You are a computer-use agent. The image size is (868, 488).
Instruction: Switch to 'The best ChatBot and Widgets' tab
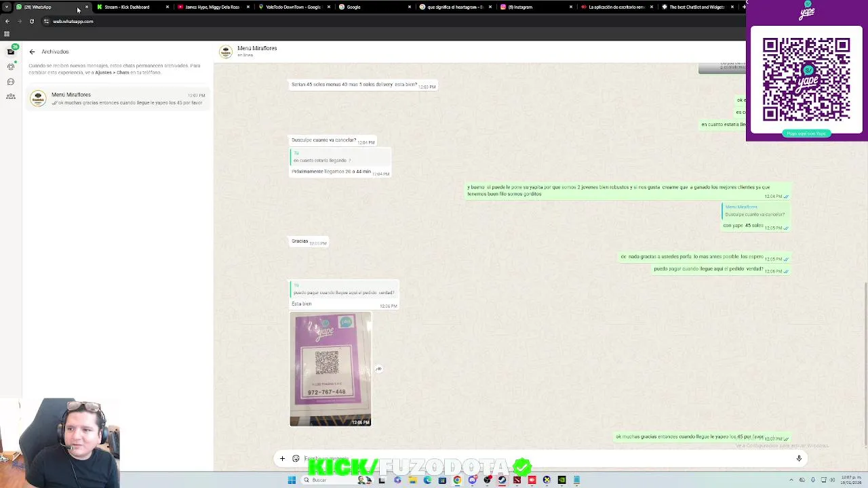coord(696,7)
